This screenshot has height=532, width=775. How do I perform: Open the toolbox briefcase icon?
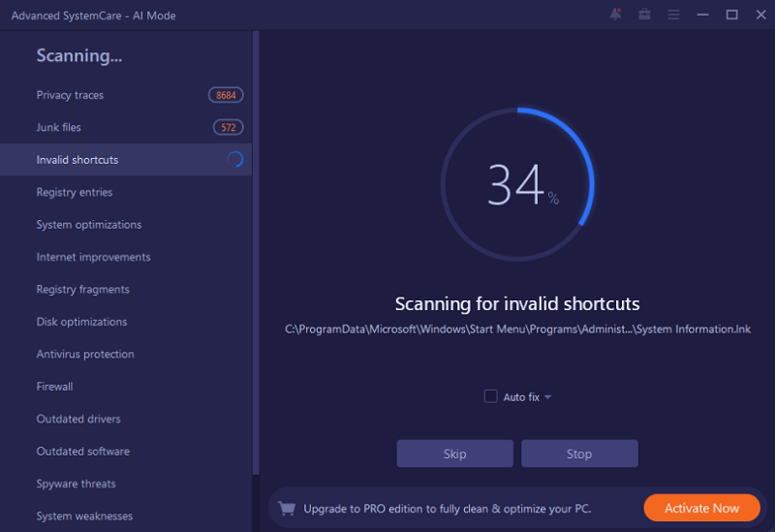(x=644, y=15)
